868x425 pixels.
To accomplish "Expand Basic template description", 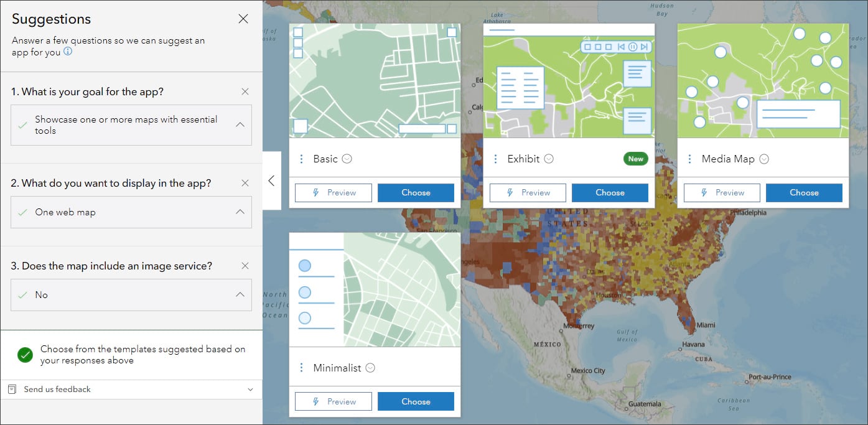I will coord(347,159).
